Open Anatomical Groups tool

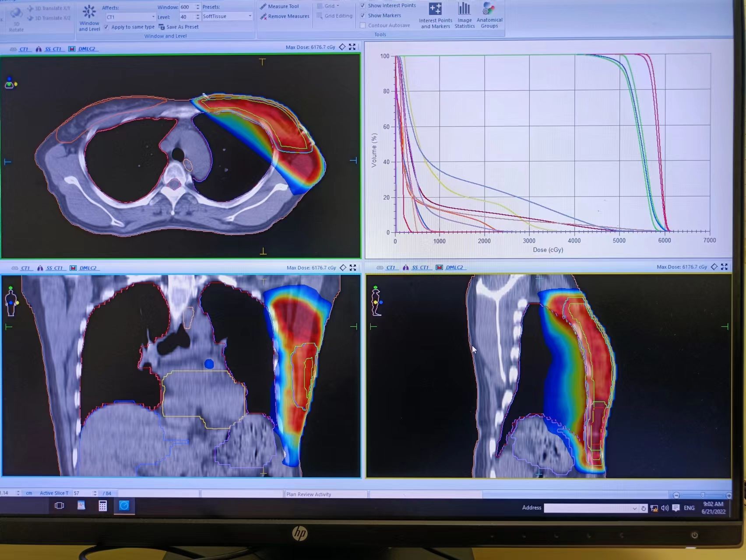pos(489,16)
